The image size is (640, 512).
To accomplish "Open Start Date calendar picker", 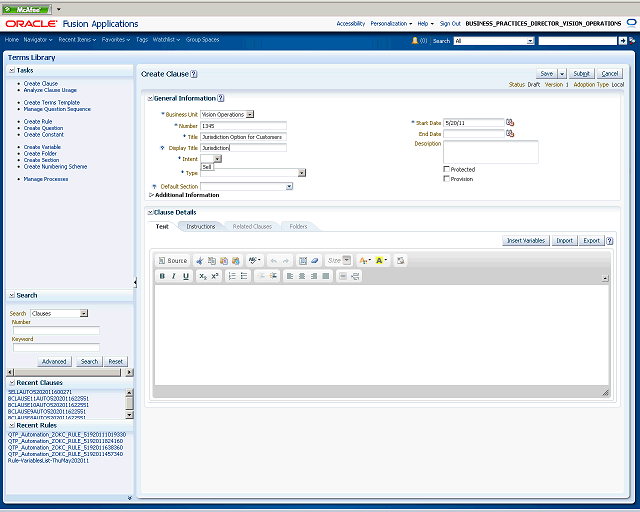I will pyautogui.click(x=510, y=122).
